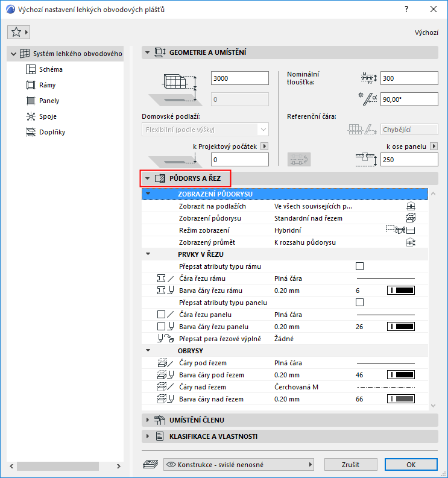Viewport: 448px width, 478px height.
Task: Open pen color swatch for Barva čáry řezu rámu
Action: [401, 290]
